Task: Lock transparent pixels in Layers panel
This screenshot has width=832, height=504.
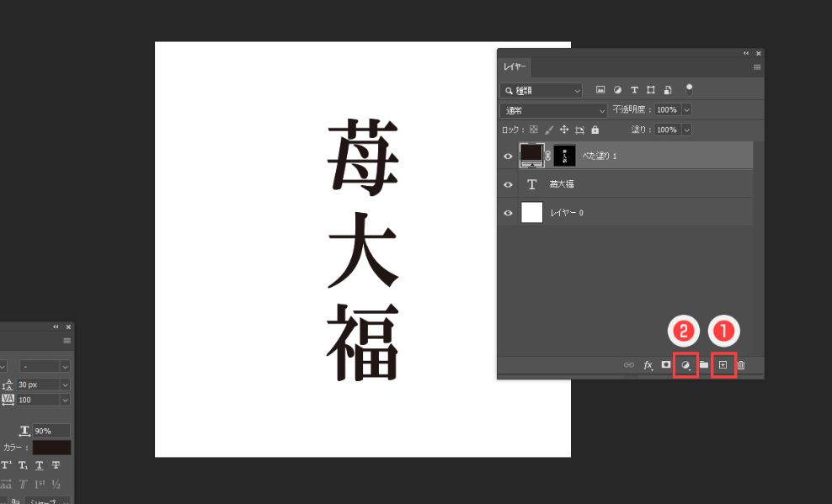Action: [534, 130]
